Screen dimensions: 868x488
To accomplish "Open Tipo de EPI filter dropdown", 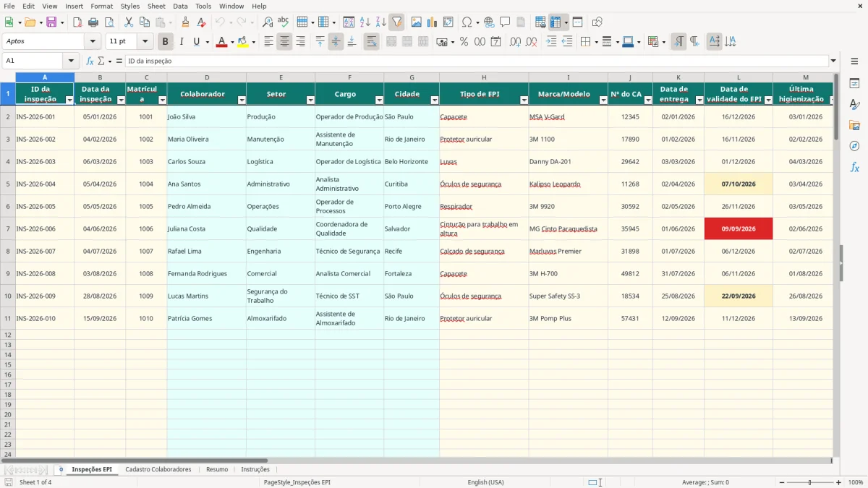I will (524, 100).
